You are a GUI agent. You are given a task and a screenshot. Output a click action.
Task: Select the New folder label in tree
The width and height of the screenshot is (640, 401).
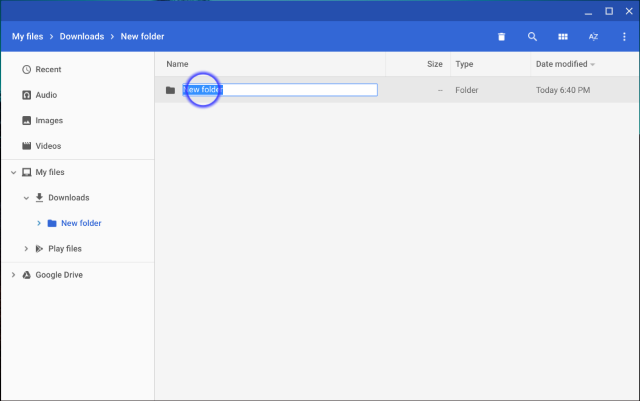81,223
